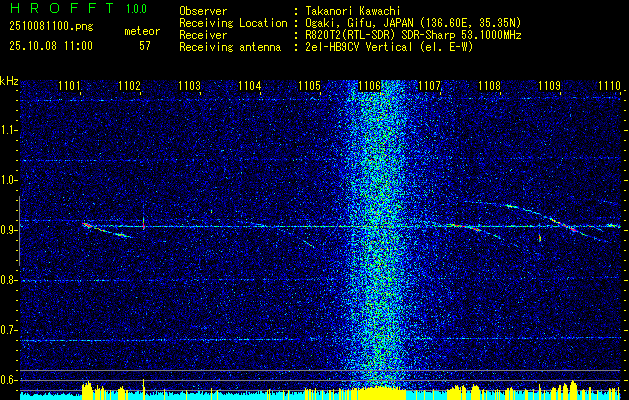The width and height of the screenshot is (629, 400).
Task: Click the short vertical echo below 1109
Action: coord(540,238)
